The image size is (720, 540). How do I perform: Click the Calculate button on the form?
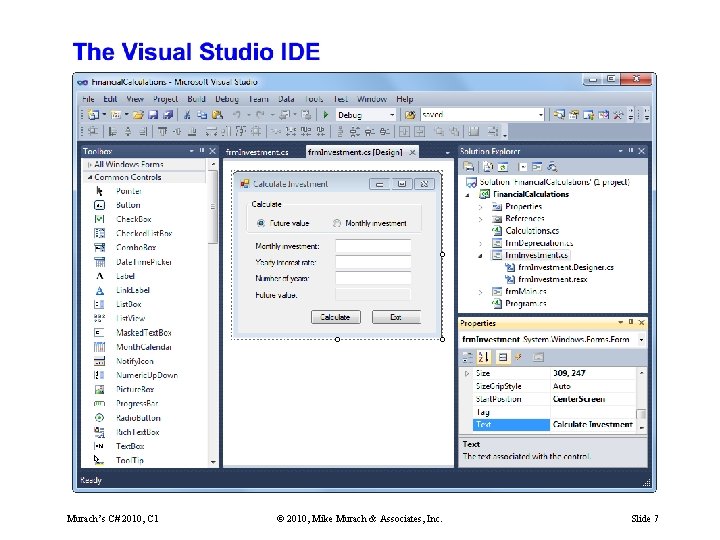pyautogui.click(x=336, y=317)
